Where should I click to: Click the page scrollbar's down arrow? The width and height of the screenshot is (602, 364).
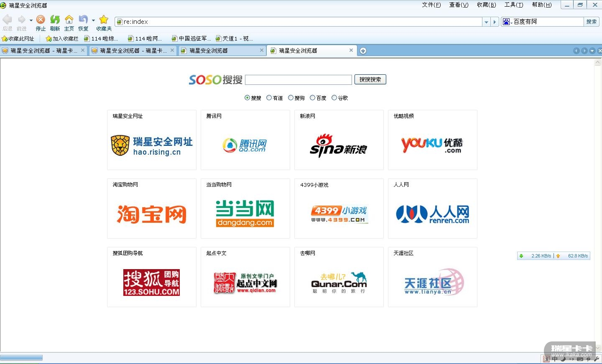[x=597, y=348]
